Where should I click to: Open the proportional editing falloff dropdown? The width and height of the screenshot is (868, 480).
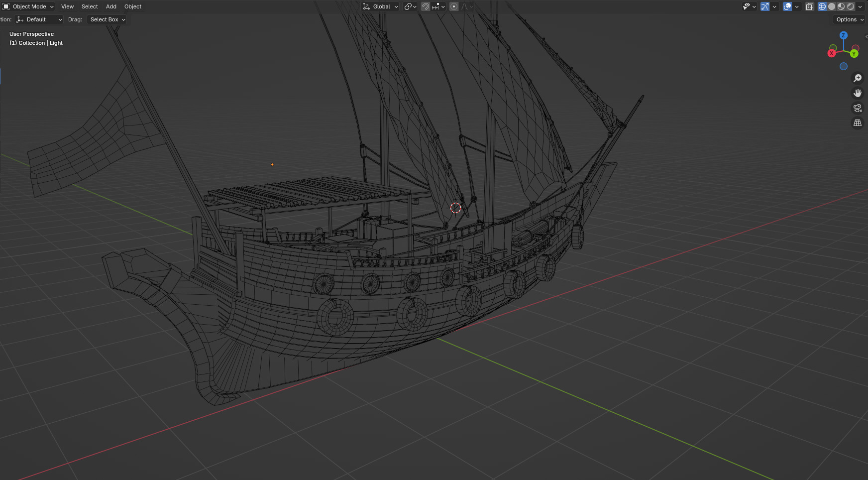coord(467,6)
